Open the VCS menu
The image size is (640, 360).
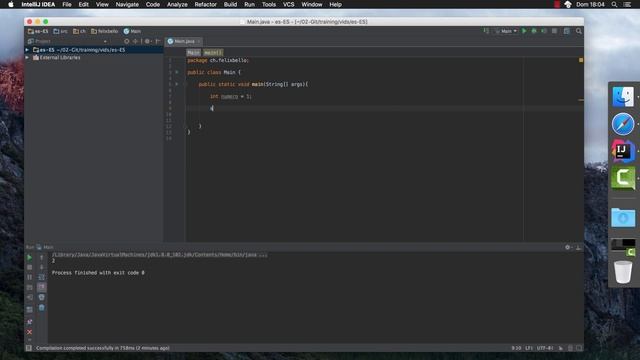[x=289, y=4]
